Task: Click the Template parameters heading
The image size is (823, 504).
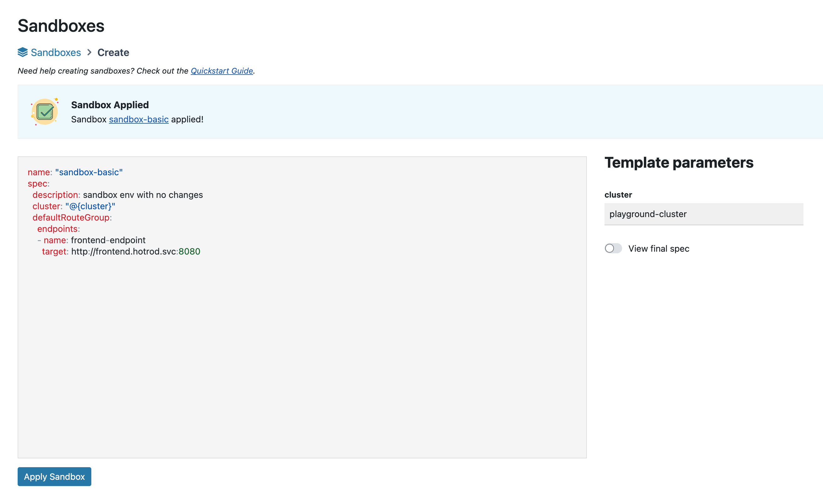Action: (679, 163)
